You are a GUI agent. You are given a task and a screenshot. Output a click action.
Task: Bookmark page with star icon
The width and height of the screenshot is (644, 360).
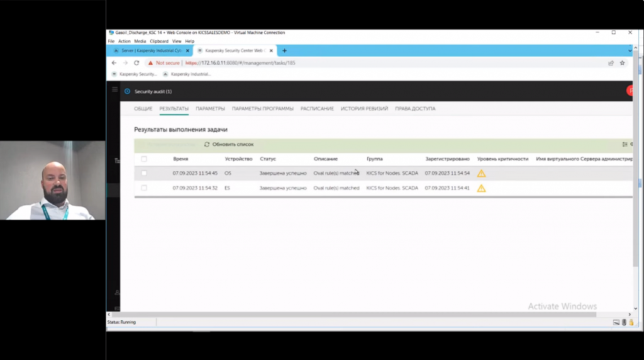coord(622,63)
